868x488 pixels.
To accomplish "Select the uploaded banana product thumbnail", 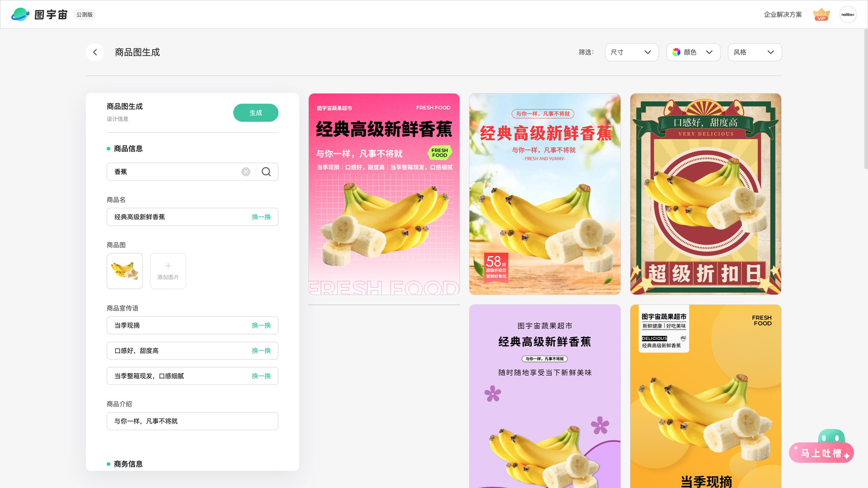I will [x=124, y=271].
